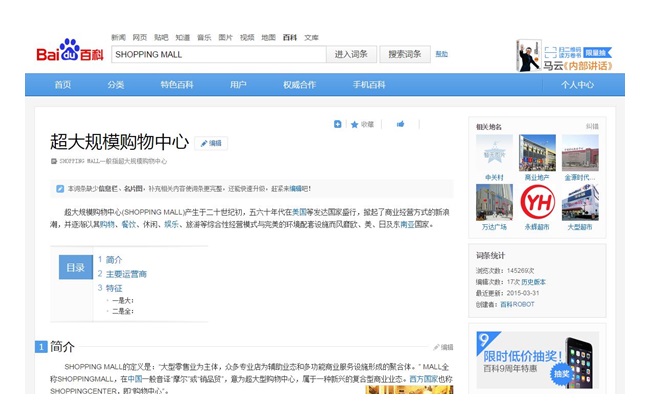
Task: Open the 视频 top nav link
Action: coord(247,37)
